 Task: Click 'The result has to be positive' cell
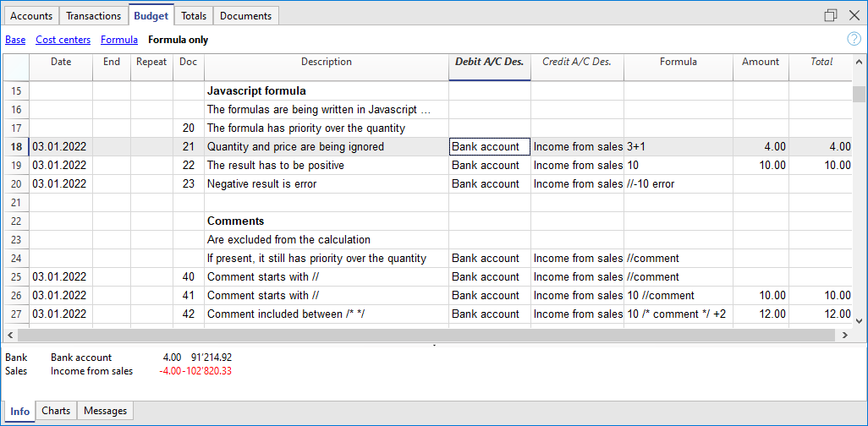click(326, 165)
